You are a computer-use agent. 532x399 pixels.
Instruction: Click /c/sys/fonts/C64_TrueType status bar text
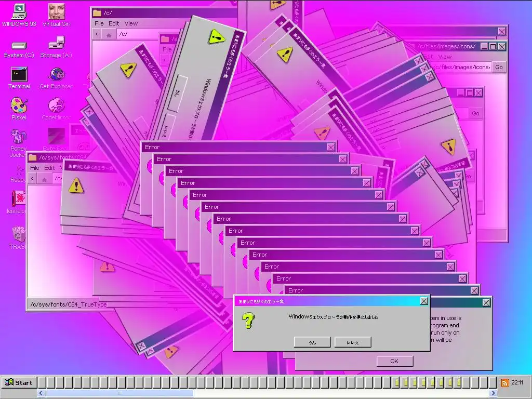pyautogui.click(x=68, y=304)
